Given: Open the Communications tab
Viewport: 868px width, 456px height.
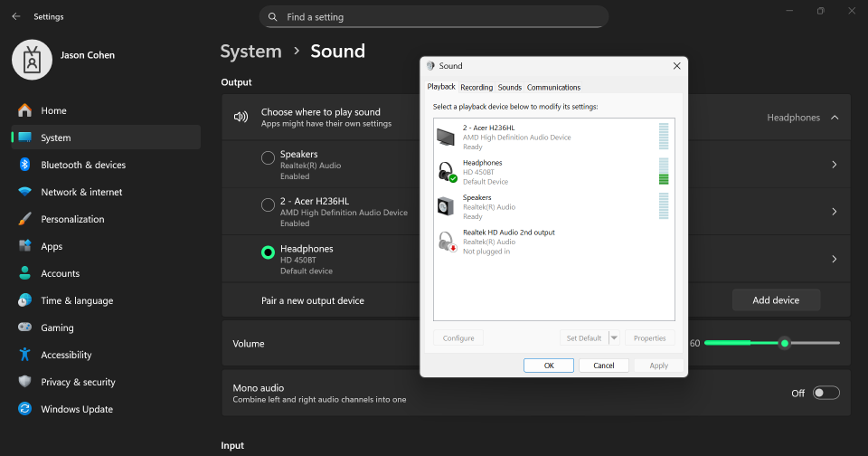Looking at the screenshot, I should [x=553, y=88].
